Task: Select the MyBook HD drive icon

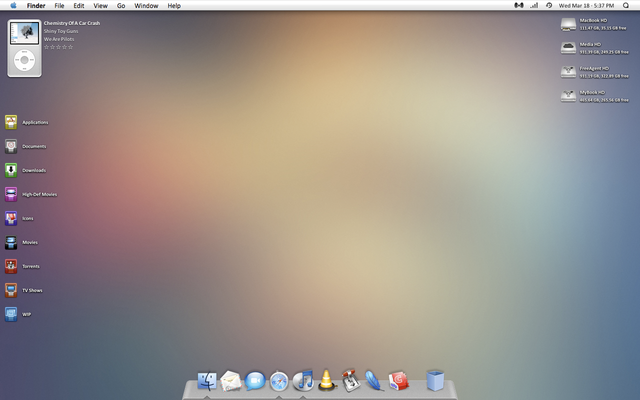Action: click(x=568, y=96)
